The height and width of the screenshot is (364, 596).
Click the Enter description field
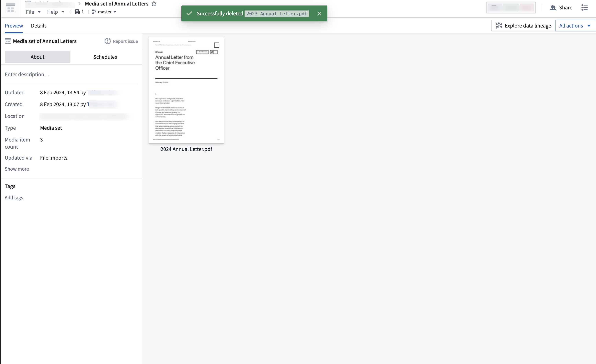pyautogui.click(x=27, y=74)
